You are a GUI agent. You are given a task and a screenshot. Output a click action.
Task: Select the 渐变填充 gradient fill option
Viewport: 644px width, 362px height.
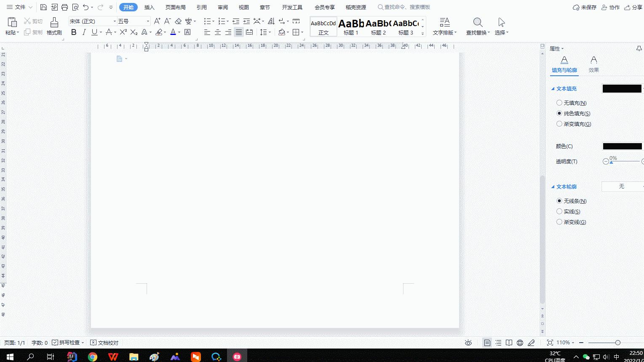(x=559, y=124)
